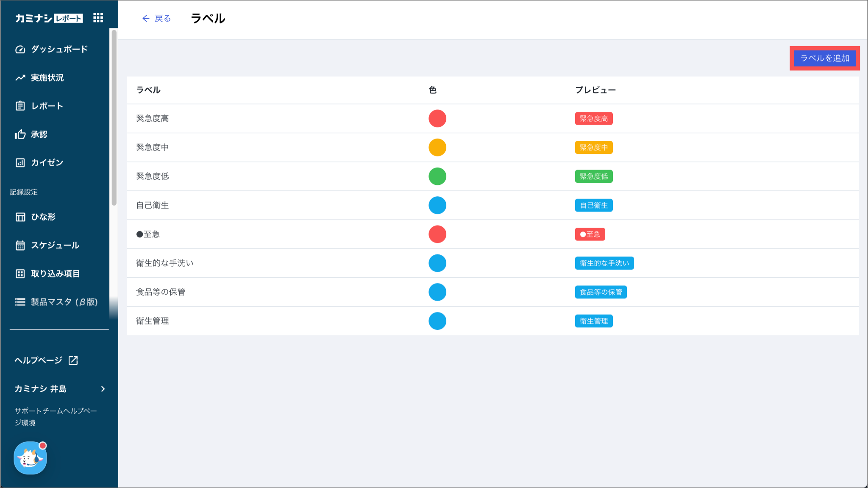This screenshot has height=488, width=868.
Task: Open ひな形 in the sidebar menu
Action: [x=43, y=217]
